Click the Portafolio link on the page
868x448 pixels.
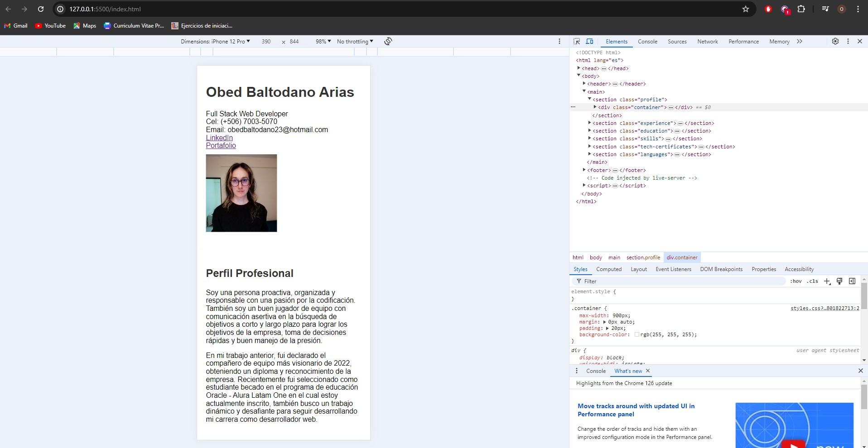coord(221,146)
